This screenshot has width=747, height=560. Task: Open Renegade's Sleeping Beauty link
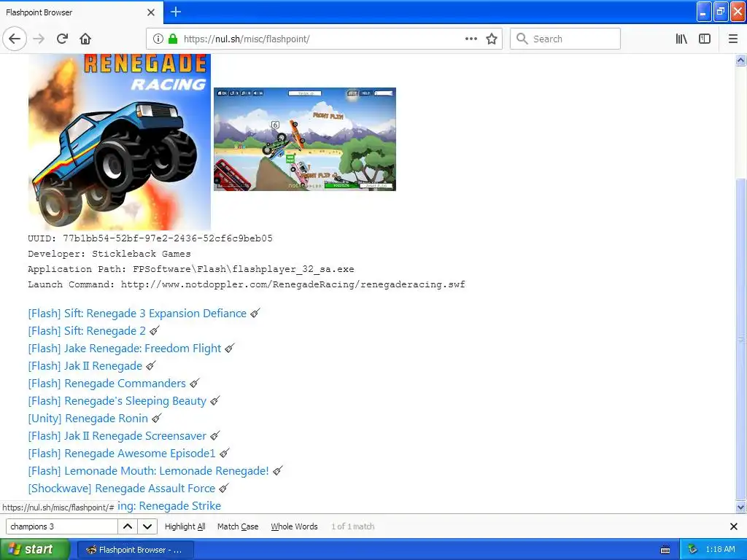pyautogui.click(x=117, y=401)
